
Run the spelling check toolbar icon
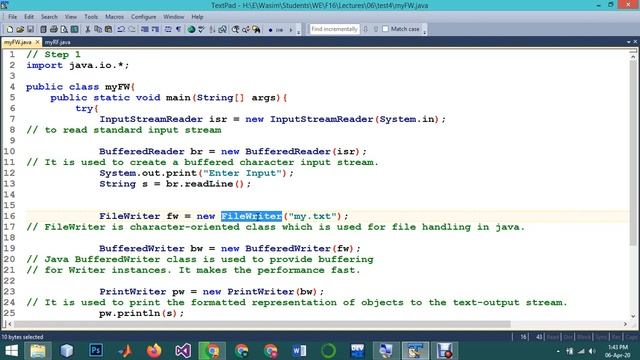pyautogui.click(x=201, y=29)
